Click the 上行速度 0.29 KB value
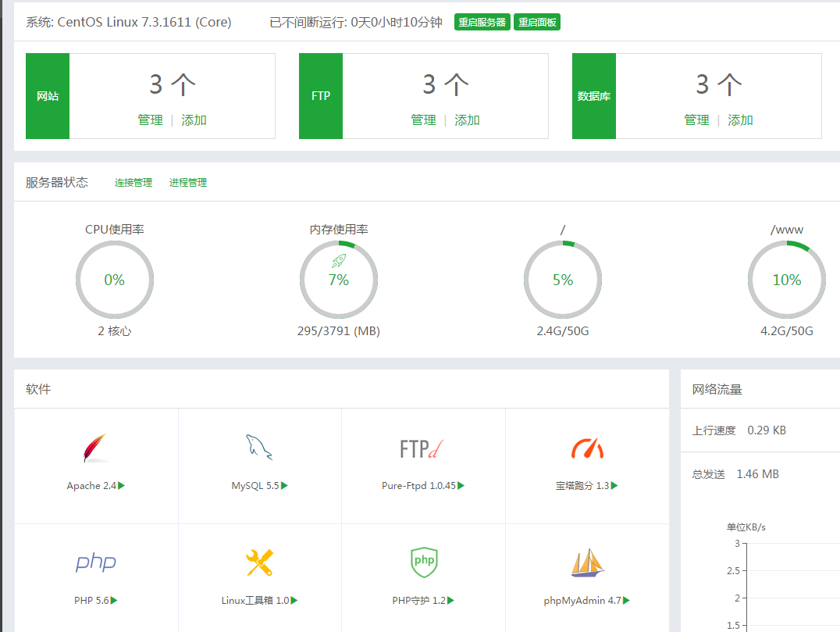Screen dimensions: 840x632 click(x=767, y=430)
